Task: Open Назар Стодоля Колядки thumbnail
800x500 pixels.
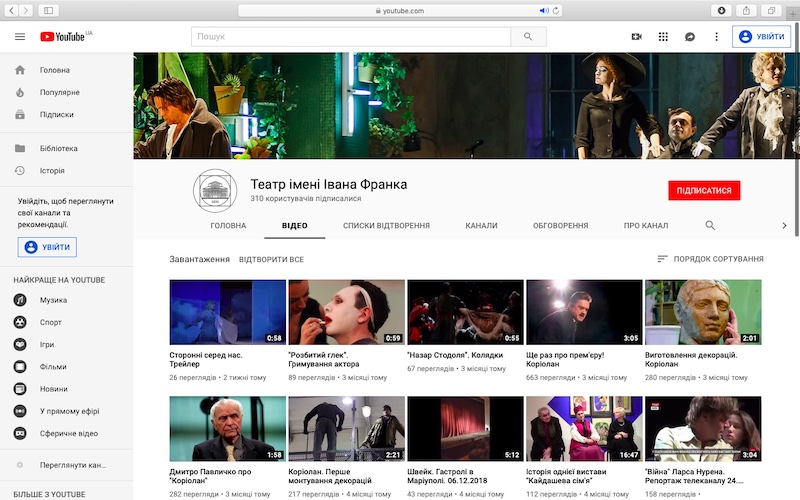Action: [x=465, y=312]
